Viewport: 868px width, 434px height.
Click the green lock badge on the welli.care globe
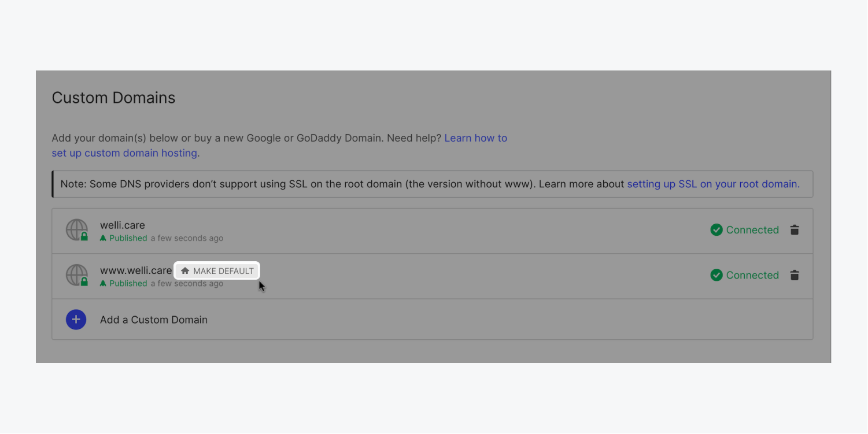[84, 236]
